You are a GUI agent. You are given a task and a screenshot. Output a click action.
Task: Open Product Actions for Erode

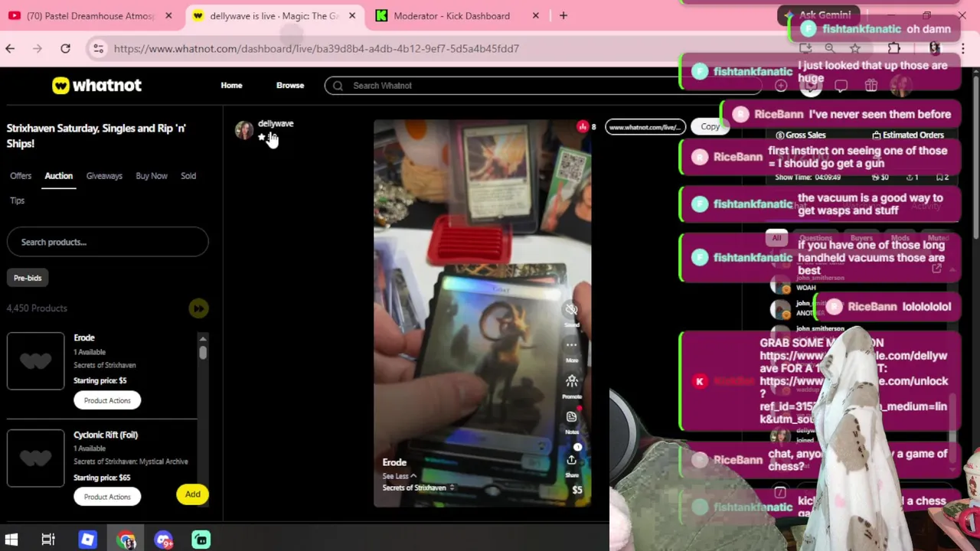(107, 400)
